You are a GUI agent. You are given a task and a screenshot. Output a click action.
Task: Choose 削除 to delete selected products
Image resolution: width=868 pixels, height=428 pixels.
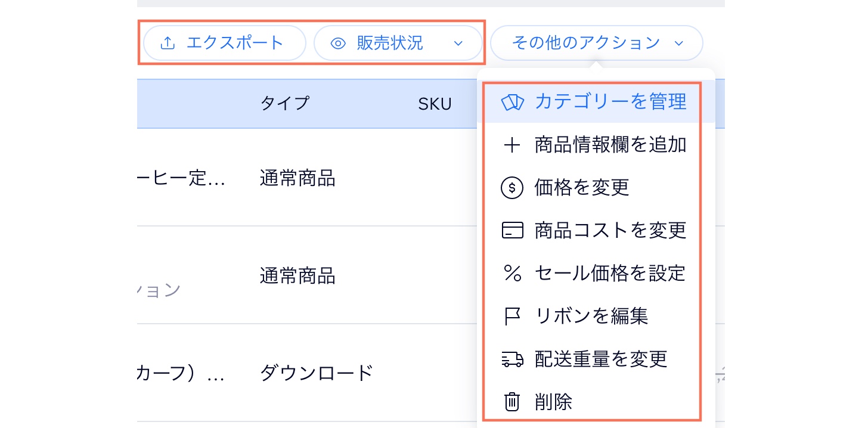554,402
